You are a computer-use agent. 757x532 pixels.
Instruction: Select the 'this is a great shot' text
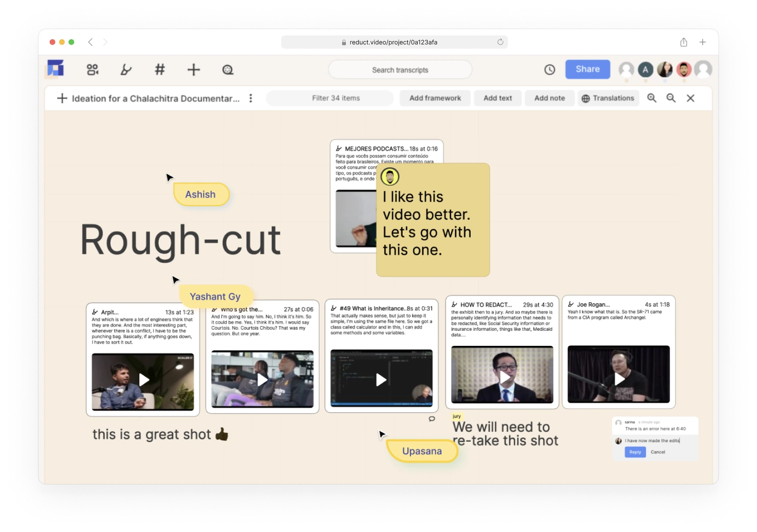[x=160, y=434]
